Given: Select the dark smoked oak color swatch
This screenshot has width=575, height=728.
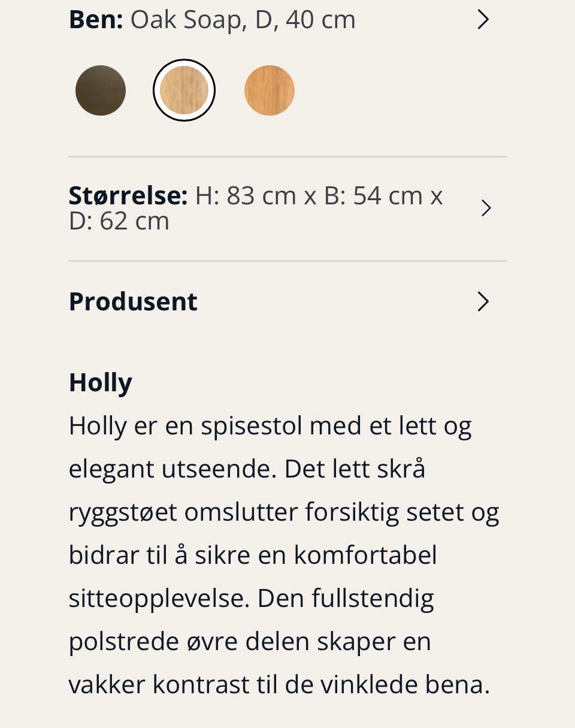Looking at the screenshot, I should coord(100,90).
